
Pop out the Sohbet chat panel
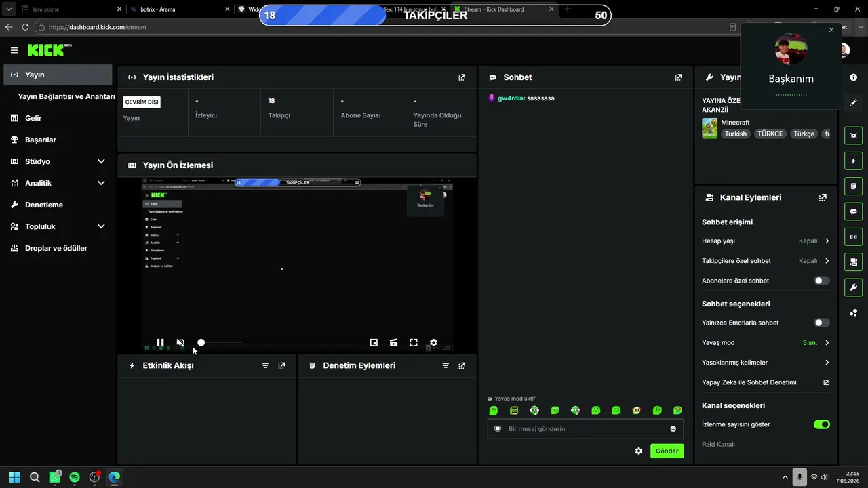tap(678, 77)
